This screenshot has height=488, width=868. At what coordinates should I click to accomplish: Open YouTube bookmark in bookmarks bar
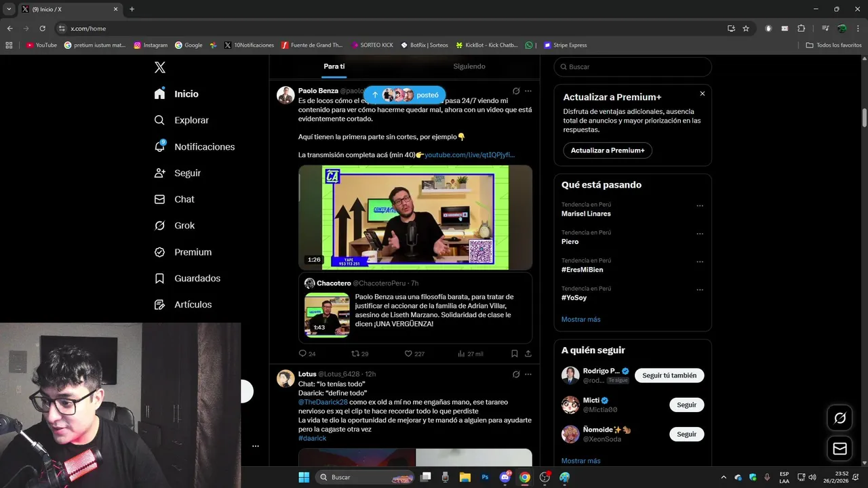point(41,45)
